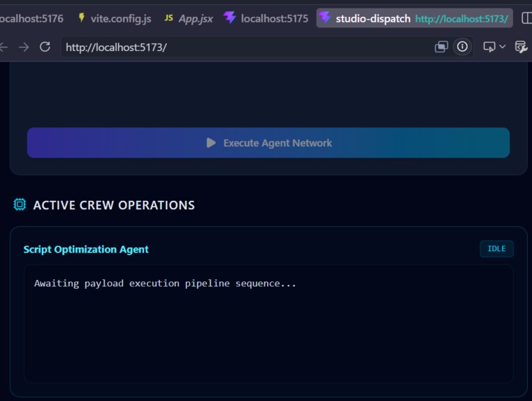Switch to the localhost:5175 preview tab
Screen dimensions: 532x401
point(266,18)
